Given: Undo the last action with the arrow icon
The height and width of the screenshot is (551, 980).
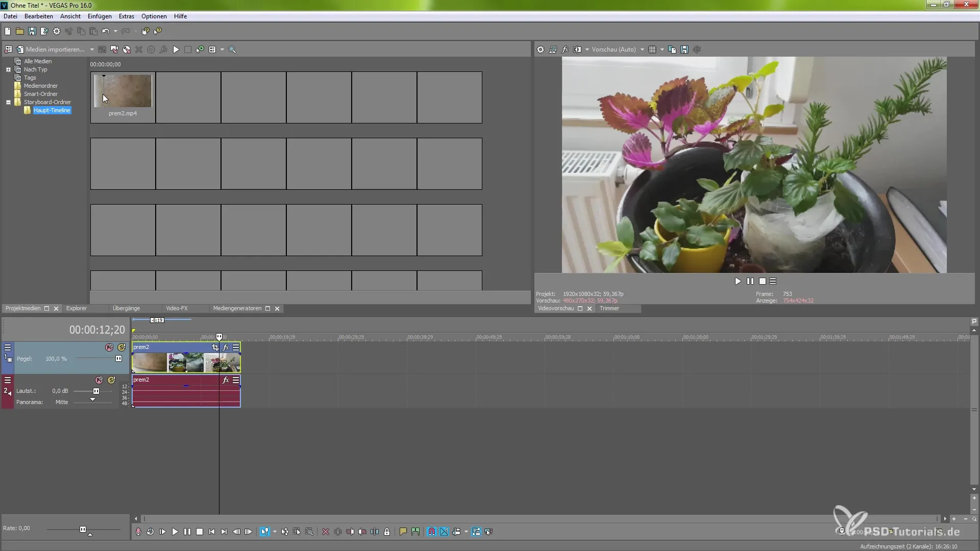Looking at the screenshot, I should [106, 31].
